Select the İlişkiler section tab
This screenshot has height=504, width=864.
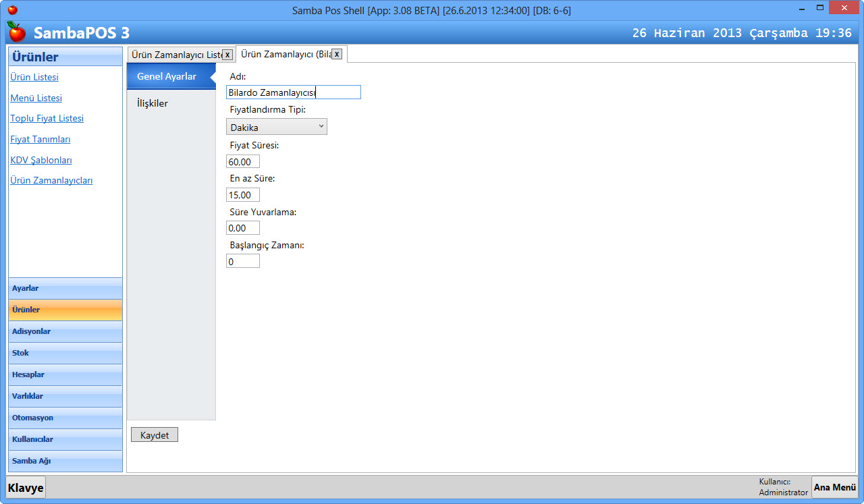point(153,103)
